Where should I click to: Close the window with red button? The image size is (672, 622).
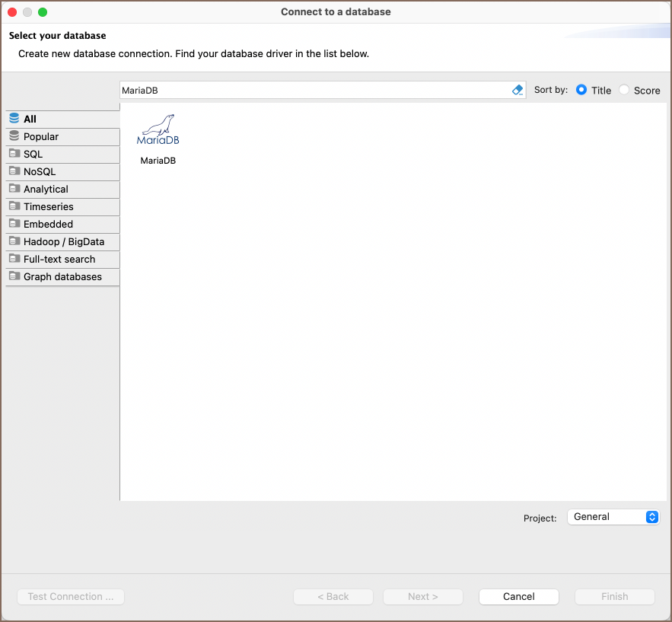(12, 12)
